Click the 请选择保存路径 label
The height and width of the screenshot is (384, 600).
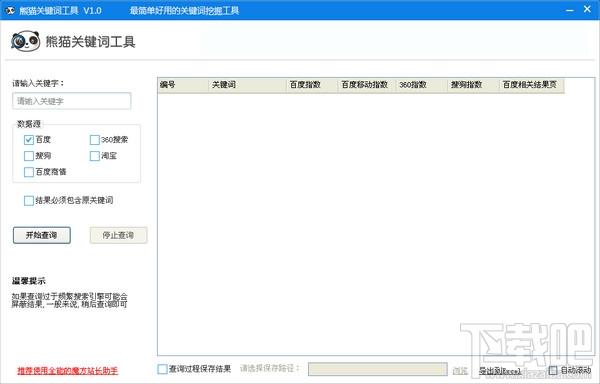[269, 368]
